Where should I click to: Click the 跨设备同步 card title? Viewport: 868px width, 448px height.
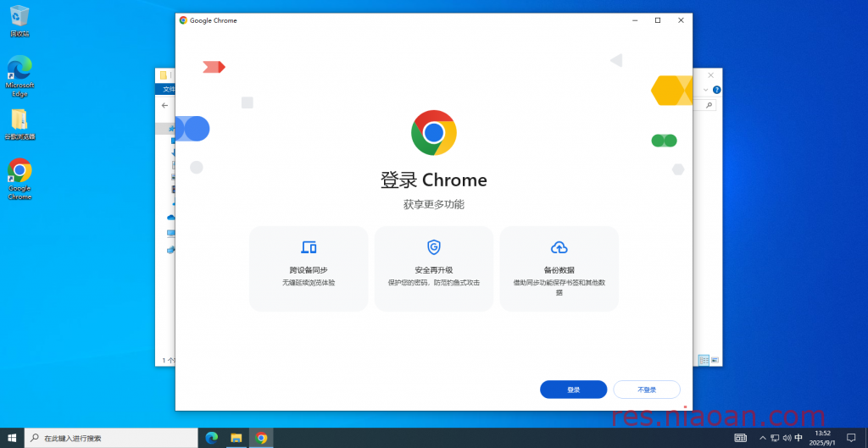309,270
